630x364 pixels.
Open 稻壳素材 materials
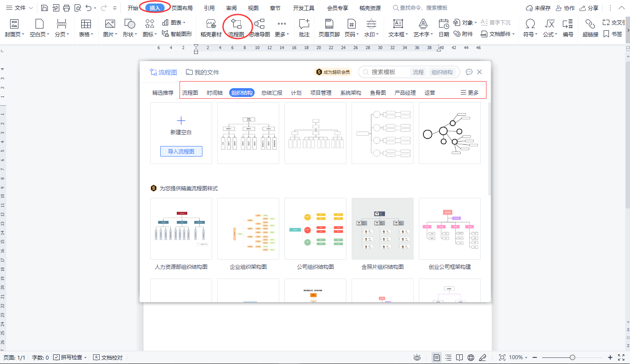tap(211, 29)
